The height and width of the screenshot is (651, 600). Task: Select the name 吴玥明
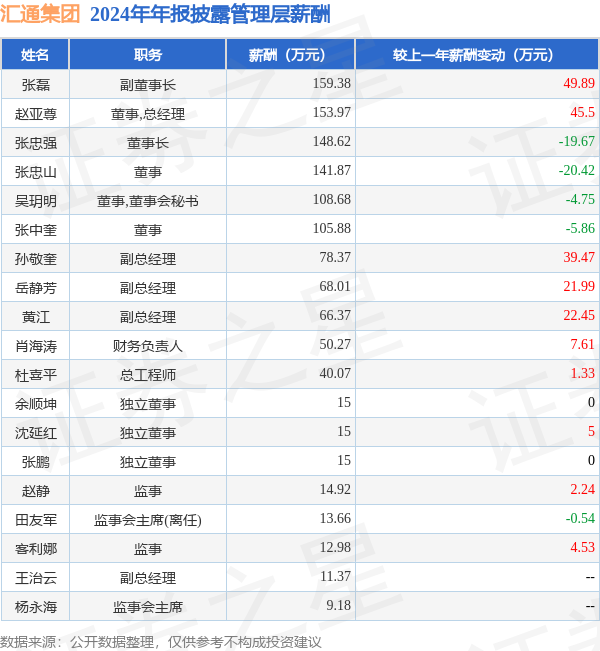point(36,201)
